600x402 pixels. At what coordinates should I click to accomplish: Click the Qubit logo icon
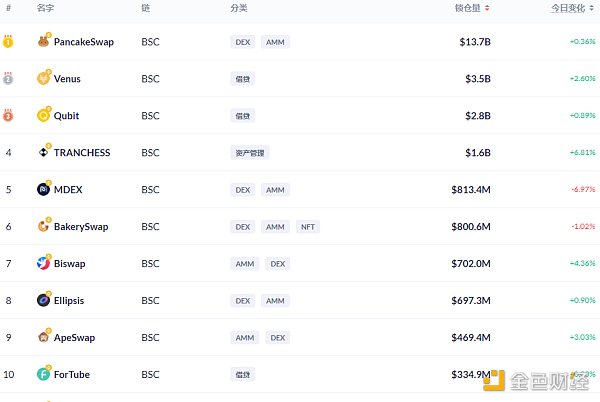tap(43, 116)
